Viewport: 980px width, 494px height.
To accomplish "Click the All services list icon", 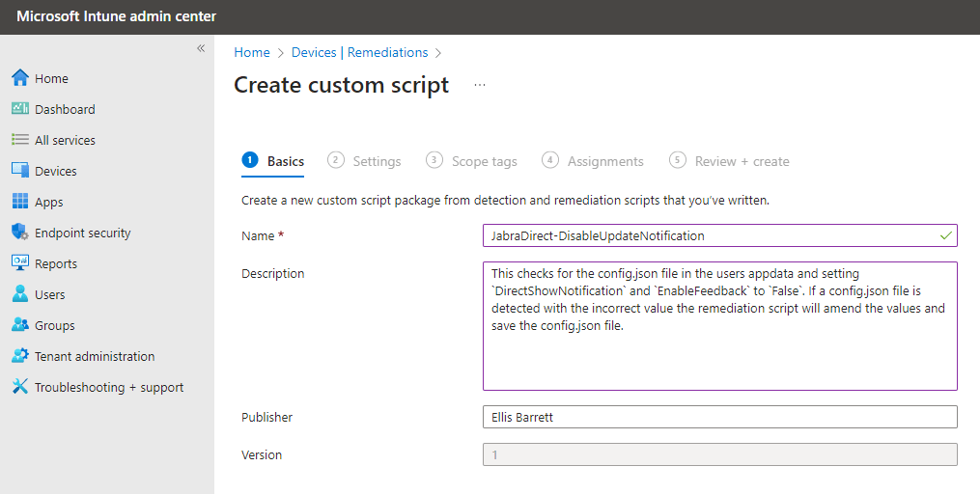I will pos(20,140).
